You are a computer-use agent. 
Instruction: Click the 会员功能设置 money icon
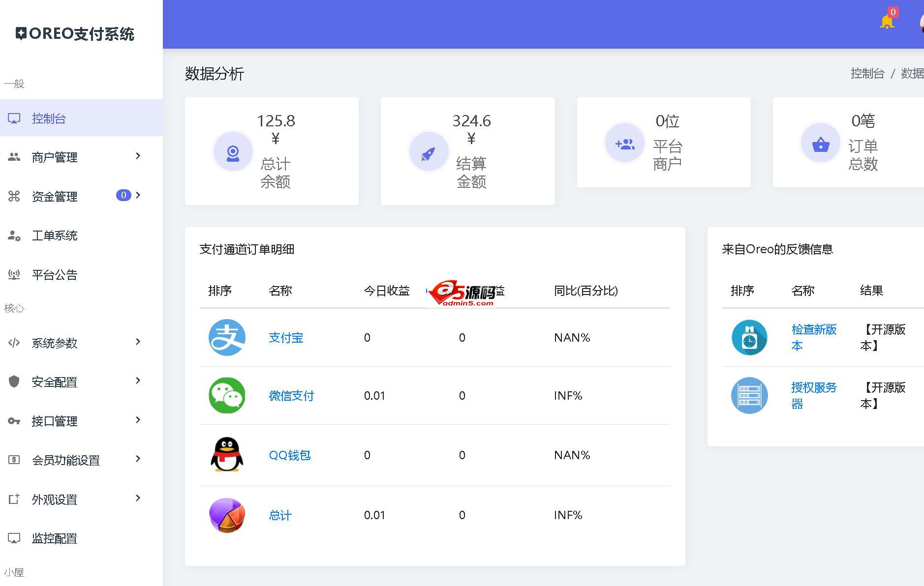[14, 460]
